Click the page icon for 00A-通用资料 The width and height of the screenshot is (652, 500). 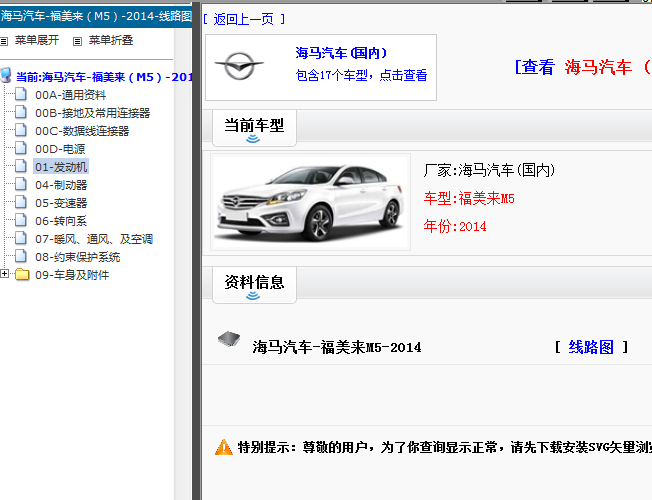coord(21,94)
